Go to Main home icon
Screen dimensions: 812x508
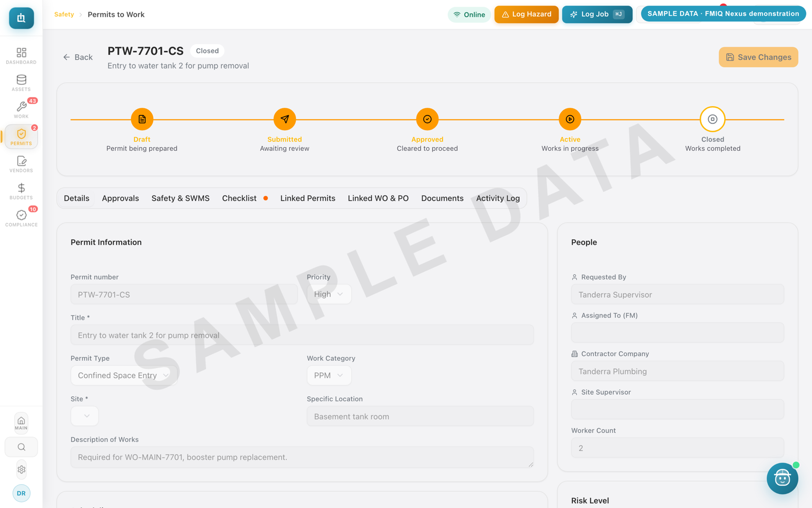21,423
